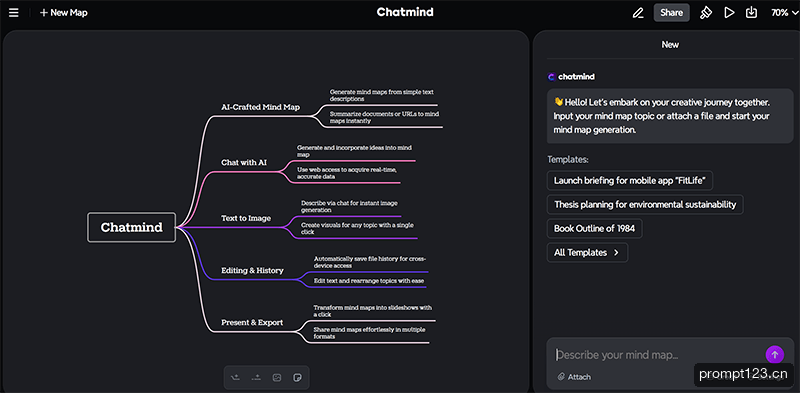Click the add sibling topic icon
800x393 pixels.
(256, 378)
